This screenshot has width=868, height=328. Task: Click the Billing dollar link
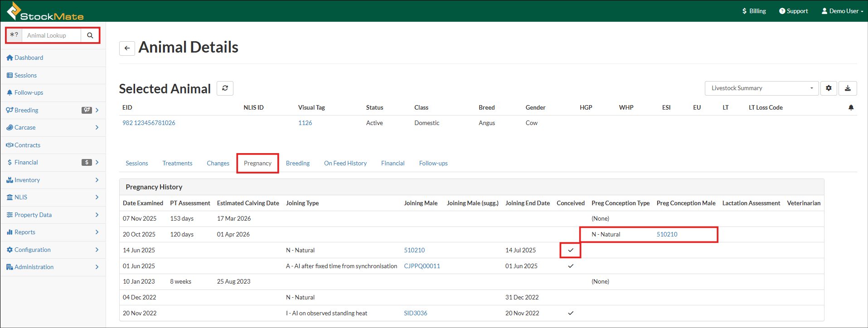coord(754,11)
